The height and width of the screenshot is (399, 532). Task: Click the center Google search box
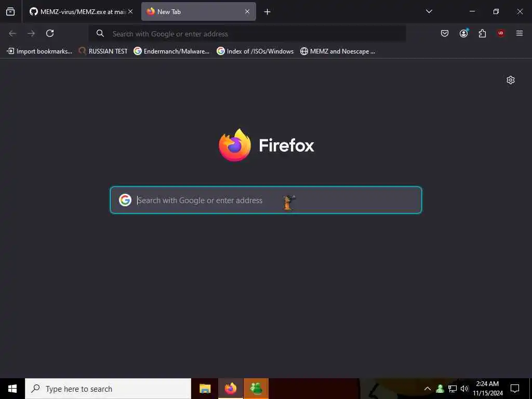click(266, 200)
